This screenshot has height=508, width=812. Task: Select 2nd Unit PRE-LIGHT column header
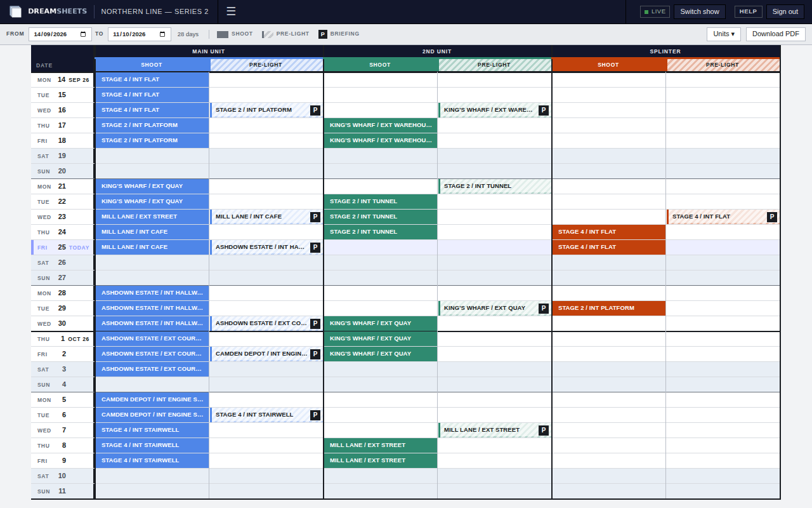495,65
